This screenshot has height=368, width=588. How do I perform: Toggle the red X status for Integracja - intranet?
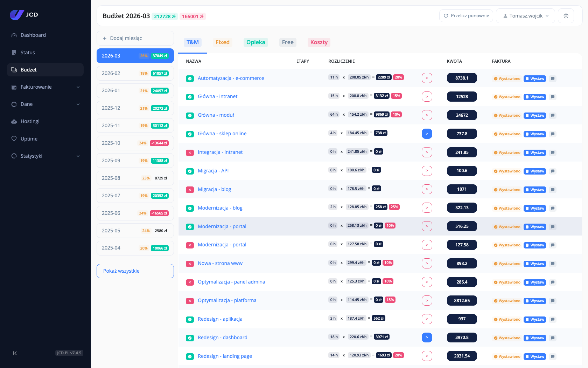point(190,152)
